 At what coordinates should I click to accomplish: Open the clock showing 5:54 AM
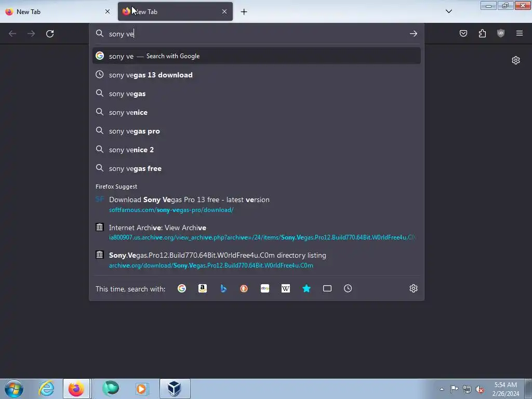[x=506, y=389]
